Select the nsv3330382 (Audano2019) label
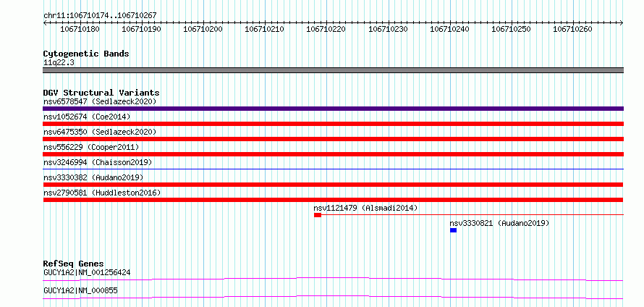The width and height of the screenshot is (644, 307). point(93,177)
